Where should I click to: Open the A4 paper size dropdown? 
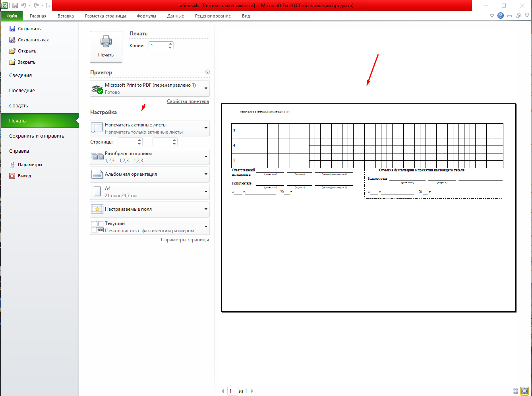(x=150, y=192)
